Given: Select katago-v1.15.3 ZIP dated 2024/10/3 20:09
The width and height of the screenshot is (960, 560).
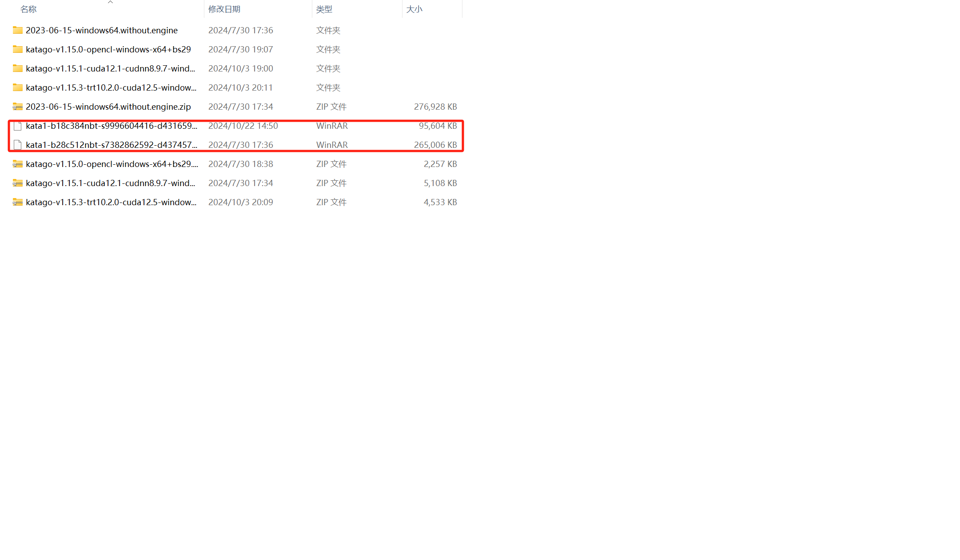Looking at the screenshot, I should click(111, 202).
